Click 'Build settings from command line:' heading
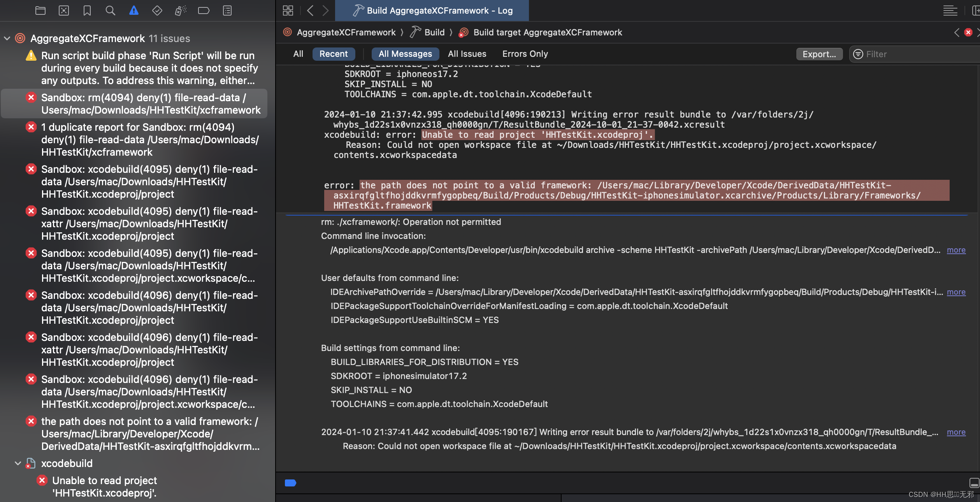 coord(390,348)
